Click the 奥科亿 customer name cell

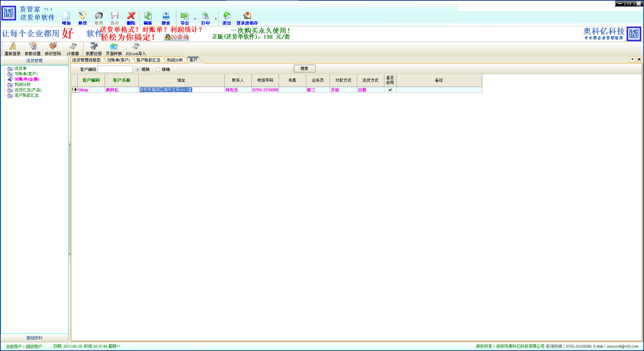tap(122, 90)
